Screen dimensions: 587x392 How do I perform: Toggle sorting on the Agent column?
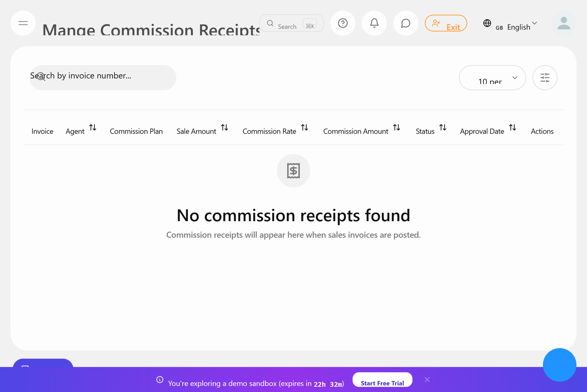click(x=93, y=128)
